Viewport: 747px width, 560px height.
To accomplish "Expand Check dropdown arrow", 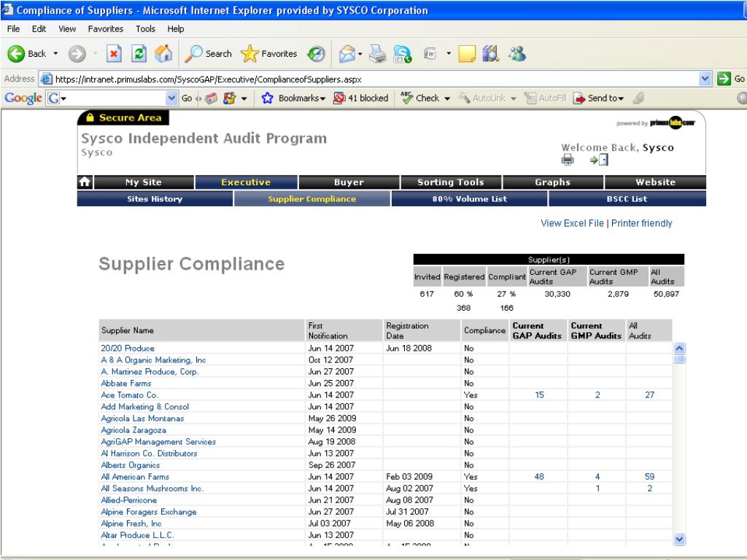I will click(447, 98).
